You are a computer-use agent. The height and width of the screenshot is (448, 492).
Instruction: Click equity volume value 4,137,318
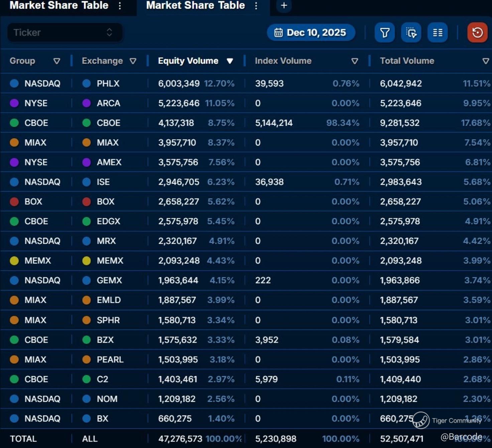[176, 123]
